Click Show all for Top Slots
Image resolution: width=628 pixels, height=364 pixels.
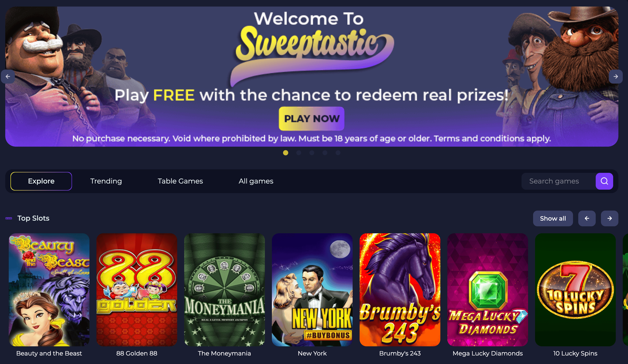click(x=553, y=218)
